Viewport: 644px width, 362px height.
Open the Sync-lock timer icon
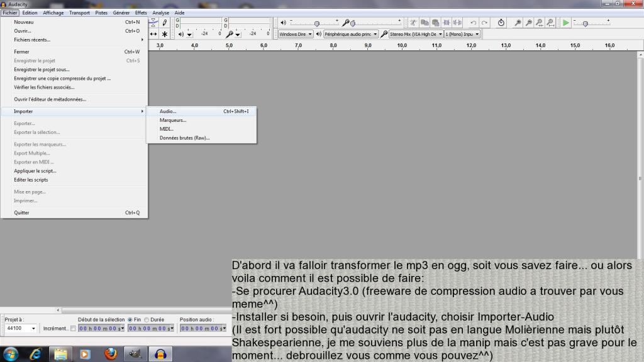(x=501, y=23)
